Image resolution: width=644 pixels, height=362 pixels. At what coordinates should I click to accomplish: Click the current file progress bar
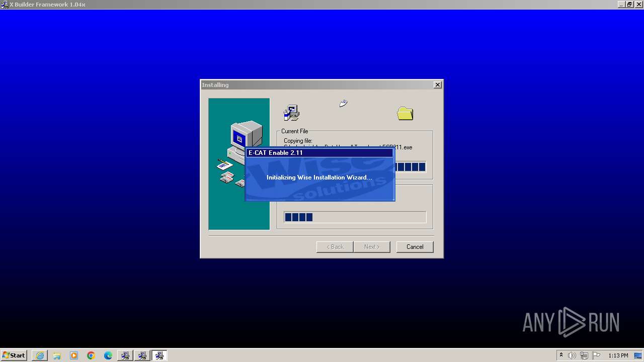pyautogui.click(x=410, y=167)
